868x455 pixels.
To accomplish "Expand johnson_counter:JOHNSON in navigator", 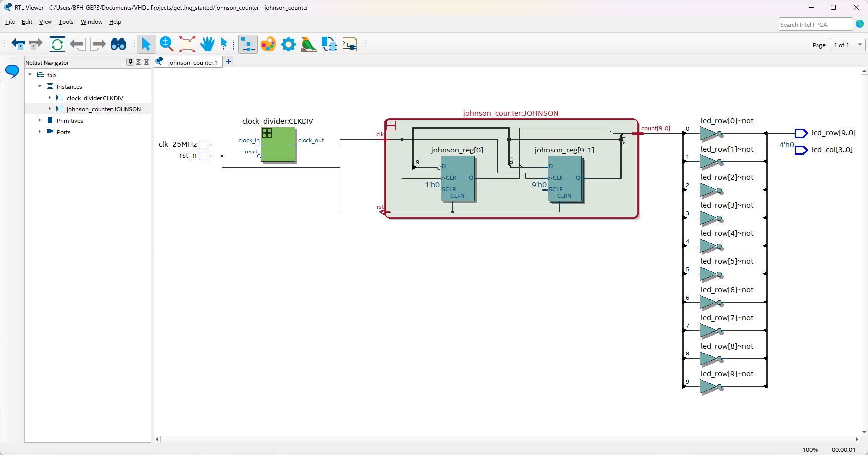I will pos(49,109).
